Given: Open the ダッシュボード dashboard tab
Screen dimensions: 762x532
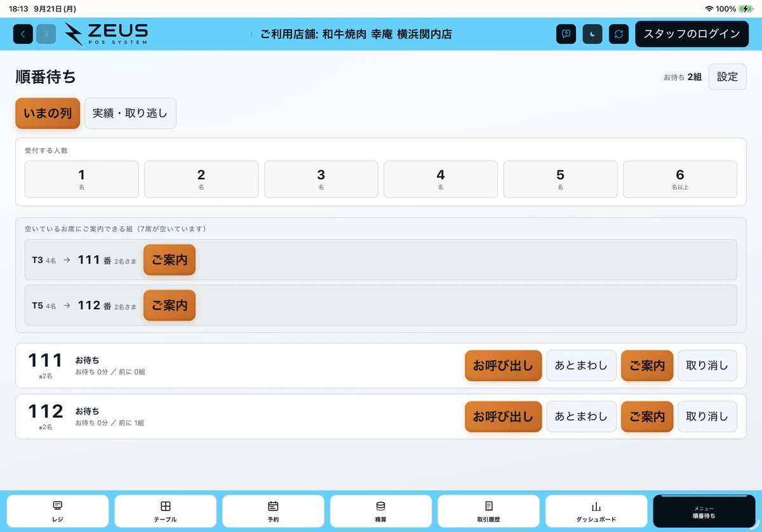Looking at the screenshot, I should pos(596,511).
